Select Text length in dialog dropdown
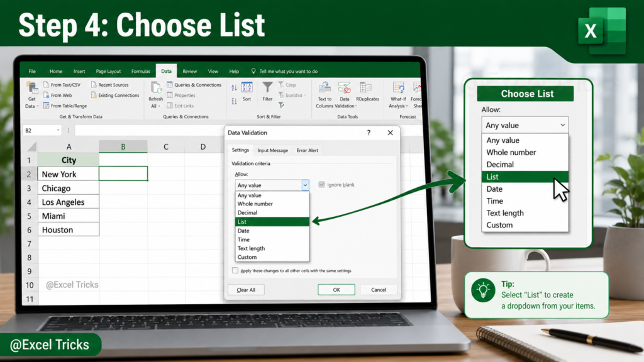The height and width of the screenshot is (362, 644). [x=272, y=248]
